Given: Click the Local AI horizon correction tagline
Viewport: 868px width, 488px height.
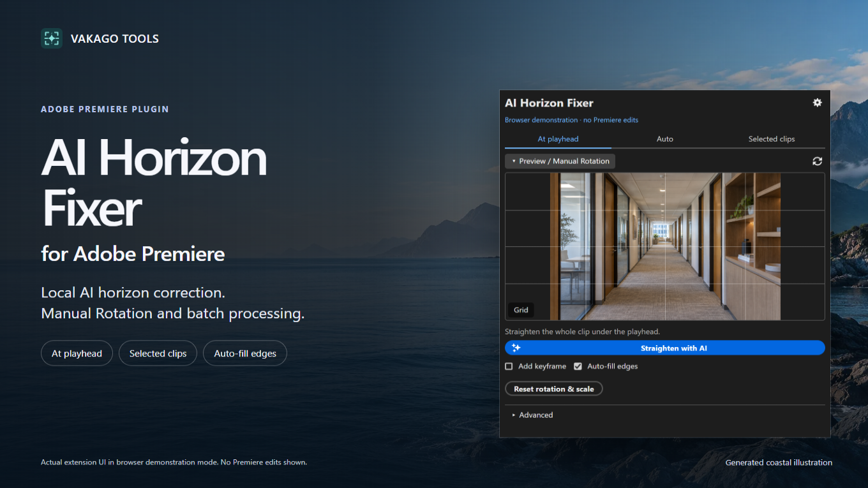Looking at the screenshot, I should tap(133, 293).
